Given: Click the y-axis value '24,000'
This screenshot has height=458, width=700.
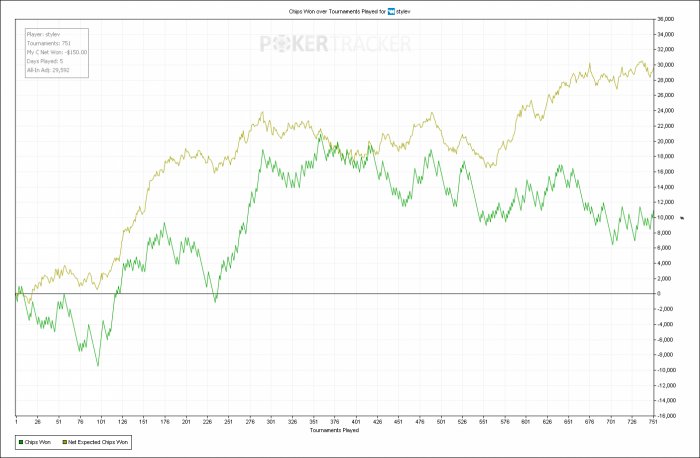Looking at the screenshot, I should (x=665, y=111).
